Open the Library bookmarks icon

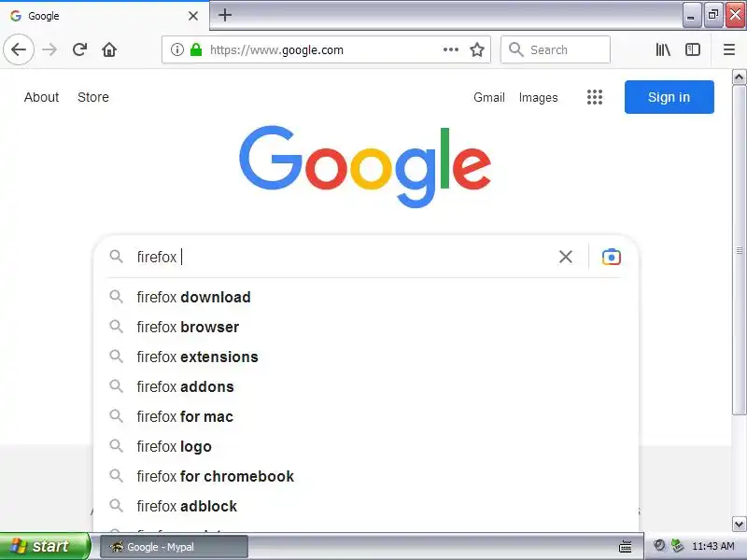click(x=663, y=50)
